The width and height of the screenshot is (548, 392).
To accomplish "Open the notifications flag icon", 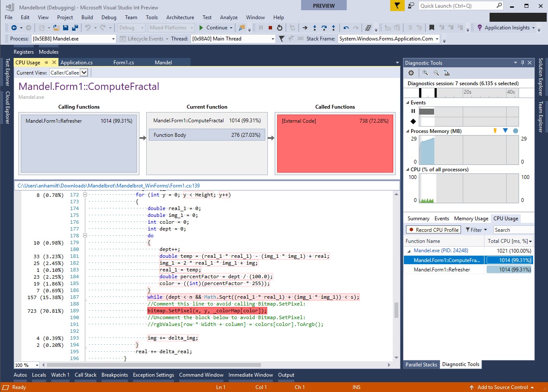I will (x=397, y=6).
